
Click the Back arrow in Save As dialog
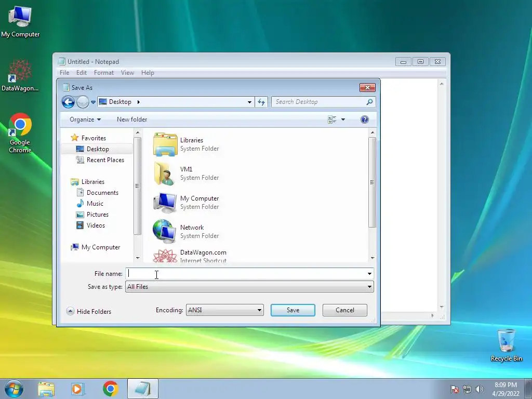68,102
